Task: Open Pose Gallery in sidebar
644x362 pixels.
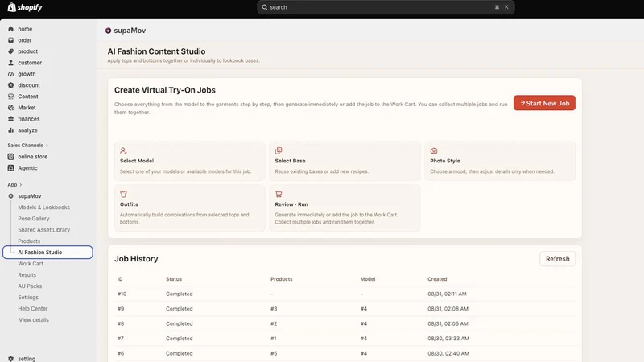Action: point(34,219)
